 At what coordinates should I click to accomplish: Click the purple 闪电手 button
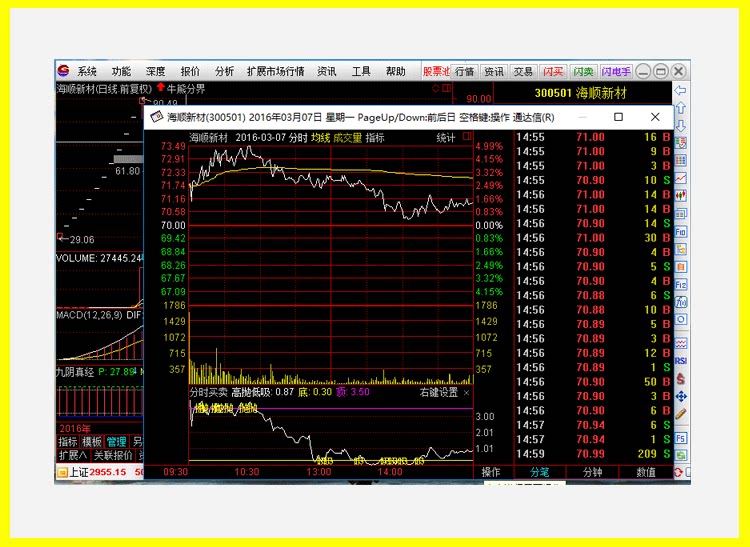tap(616, 71)
